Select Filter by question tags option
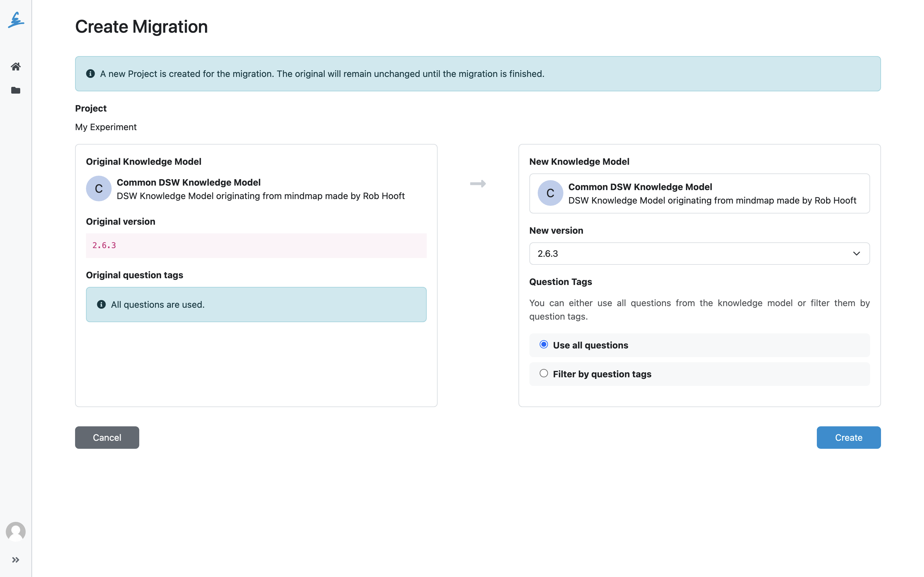 [544, 373]
